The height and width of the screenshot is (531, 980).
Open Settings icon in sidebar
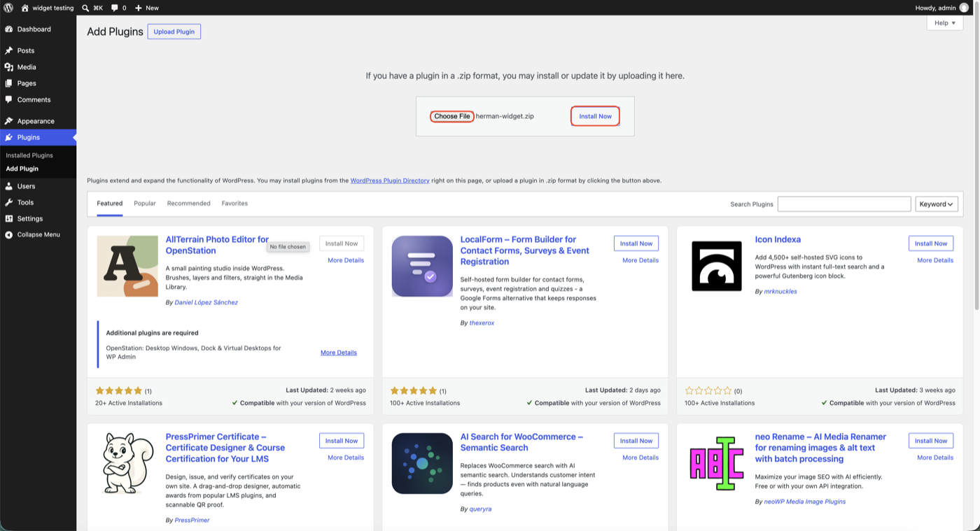(8, 218)
